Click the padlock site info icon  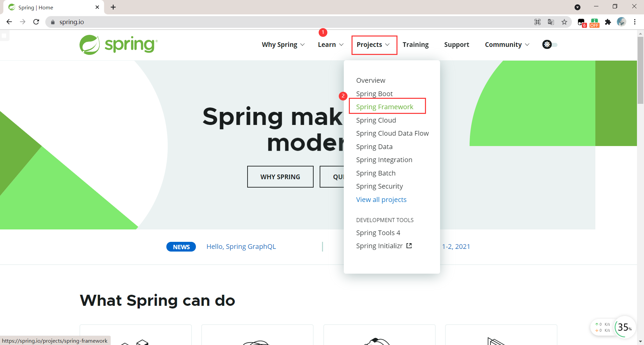[x=53, y=22]
